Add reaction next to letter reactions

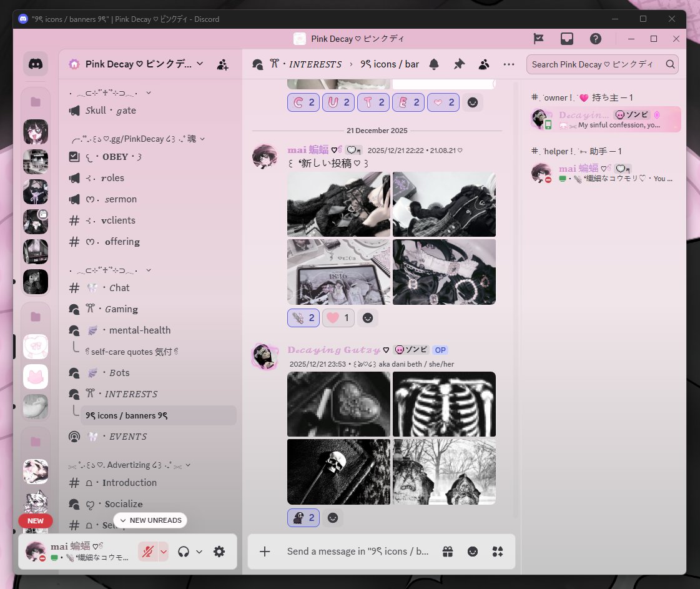(x=472, y=102)
